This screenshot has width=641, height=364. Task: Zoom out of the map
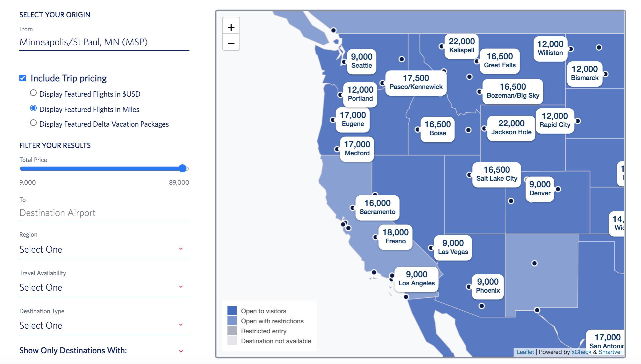pyautogui.click(x=231, y=43)
